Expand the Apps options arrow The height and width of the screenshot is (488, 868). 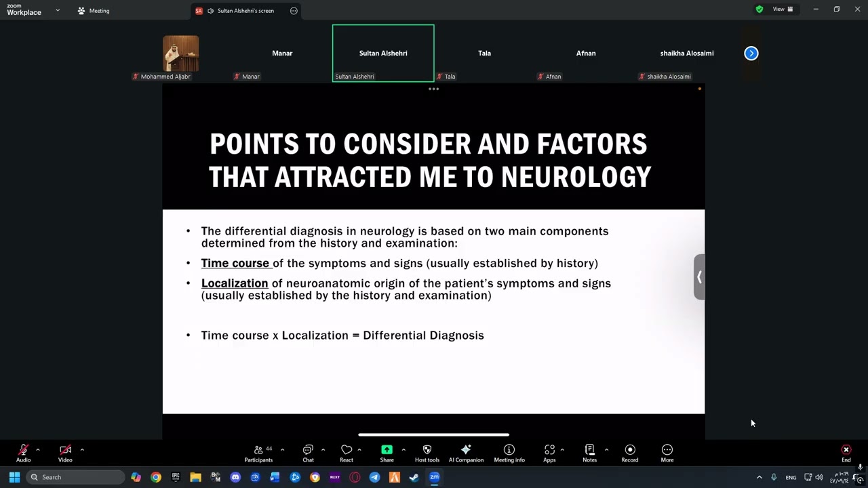562,449
